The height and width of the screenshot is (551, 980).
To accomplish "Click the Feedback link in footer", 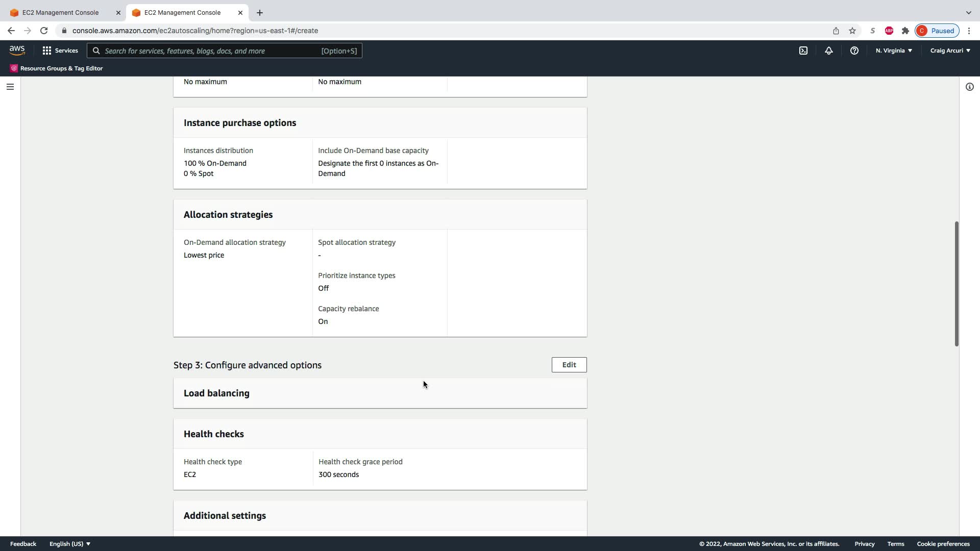I will [x=23, y=544].
